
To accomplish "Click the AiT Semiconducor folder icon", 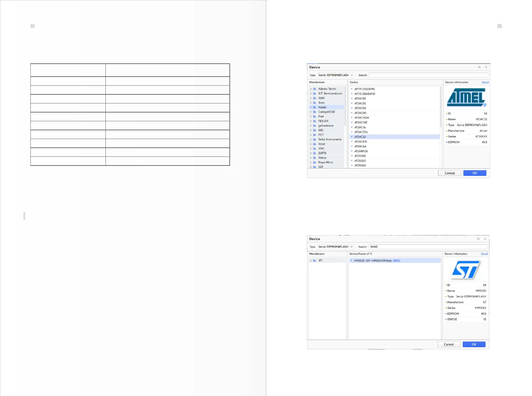I will pyautogui.click(x=314, y=93).
